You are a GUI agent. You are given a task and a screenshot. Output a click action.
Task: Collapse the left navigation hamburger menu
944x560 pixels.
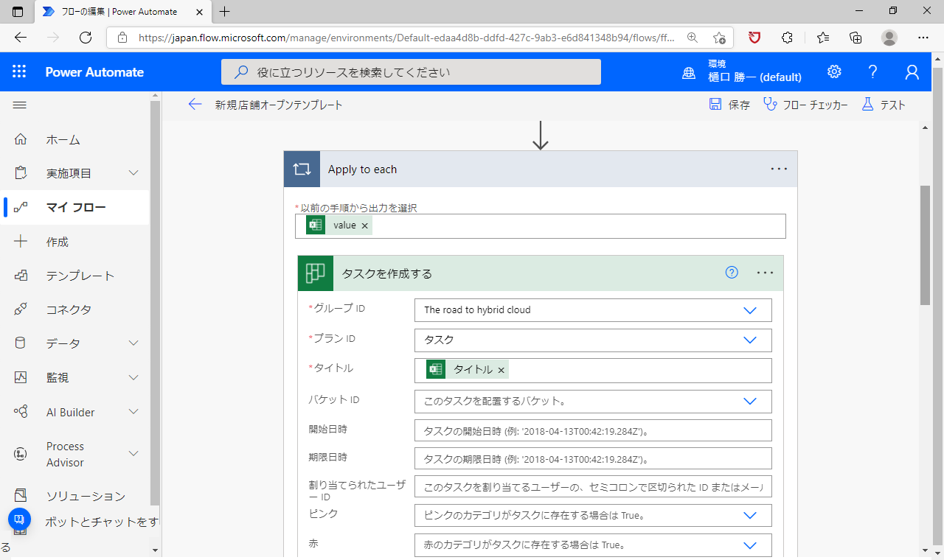coord(20,105)
